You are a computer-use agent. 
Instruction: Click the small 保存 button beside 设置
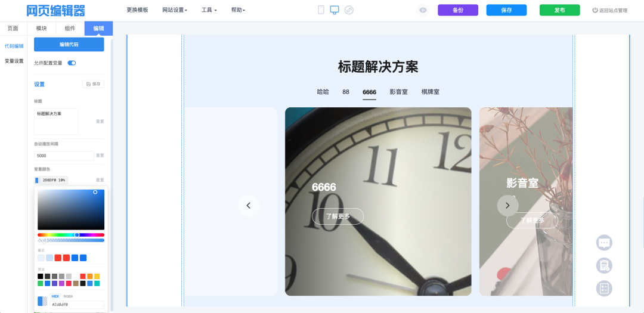(x=93, y=84)
